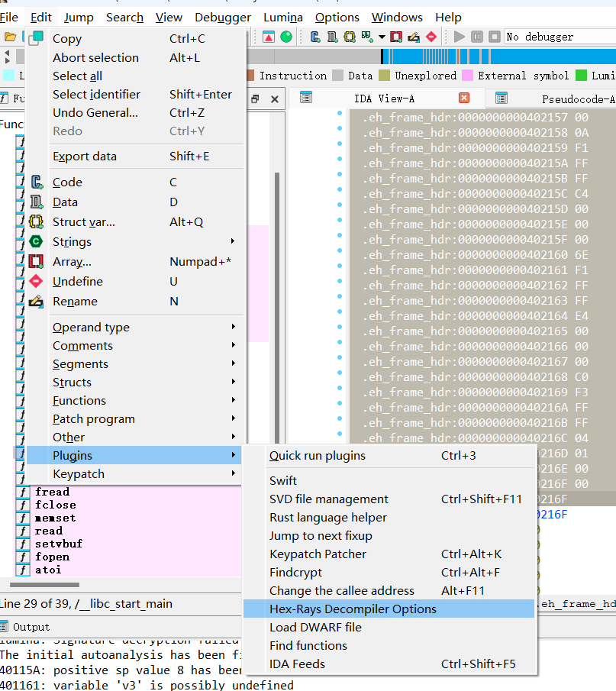Click the Rename pencil icon in Edit menu

36,302
